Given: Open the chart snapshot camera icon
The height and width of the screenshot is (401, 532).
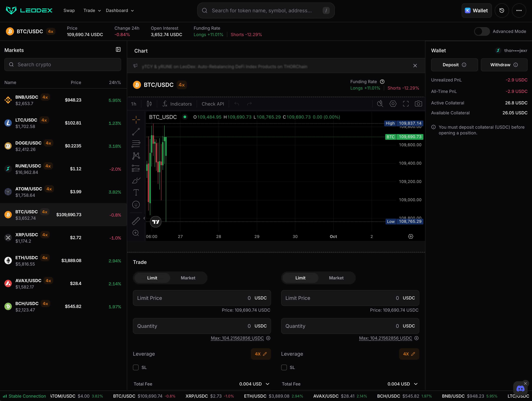Looking at the screenshot, I should click(x=418, y=104).
